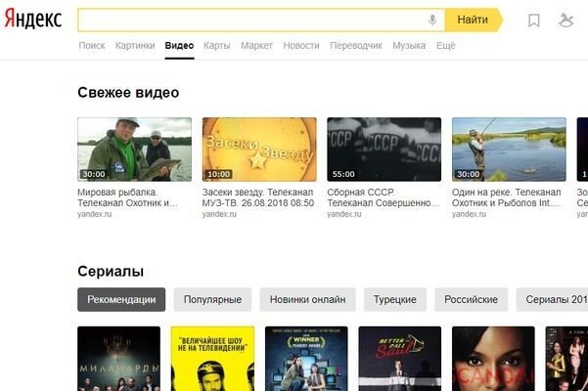Screen dimensions: 588x391
Task: Open the Карты tab
Action: pos(217,46)
